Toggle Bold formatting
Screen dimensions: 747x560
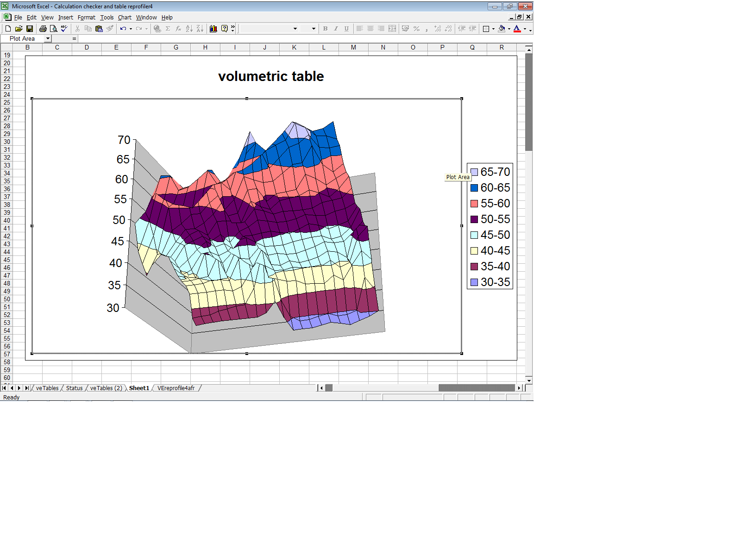click(326, 29)
